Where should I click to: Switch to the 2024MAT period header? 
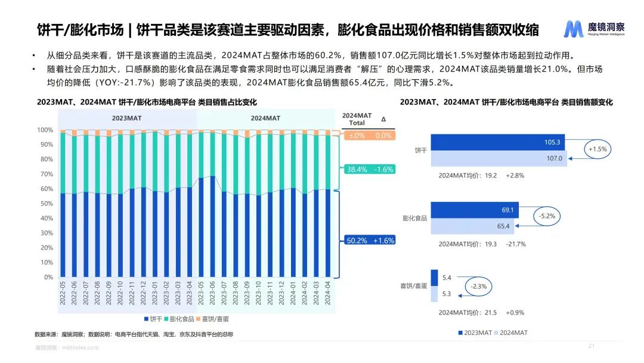coord(265,118)
